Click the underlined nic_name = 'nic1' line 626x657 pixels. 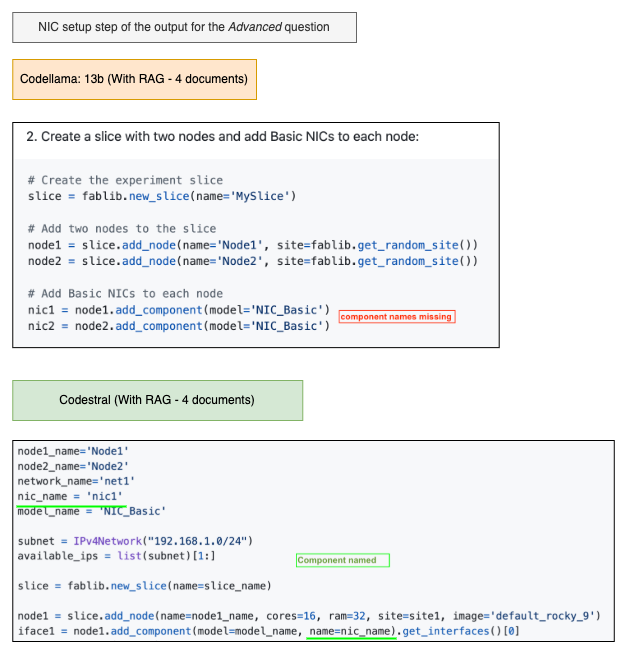click(x=69, y=496)
